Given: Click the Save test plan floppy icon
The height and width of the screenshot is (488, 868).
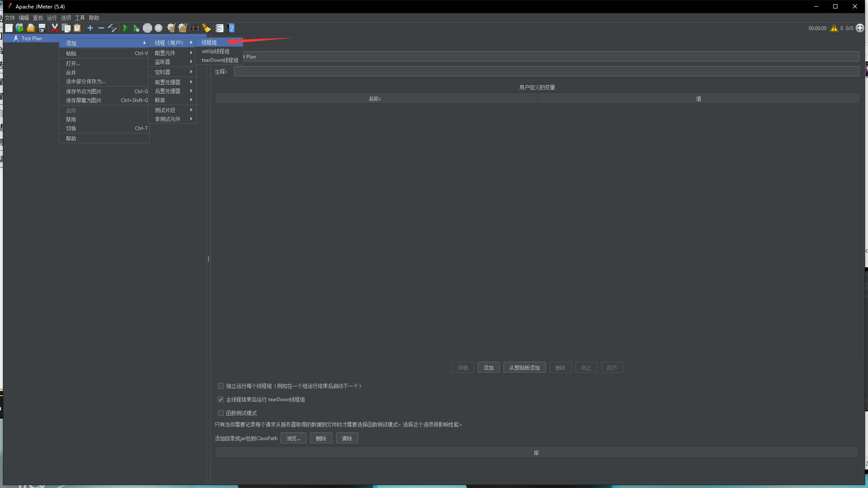Looking at the screenshot, I should [x=42, y=28].
